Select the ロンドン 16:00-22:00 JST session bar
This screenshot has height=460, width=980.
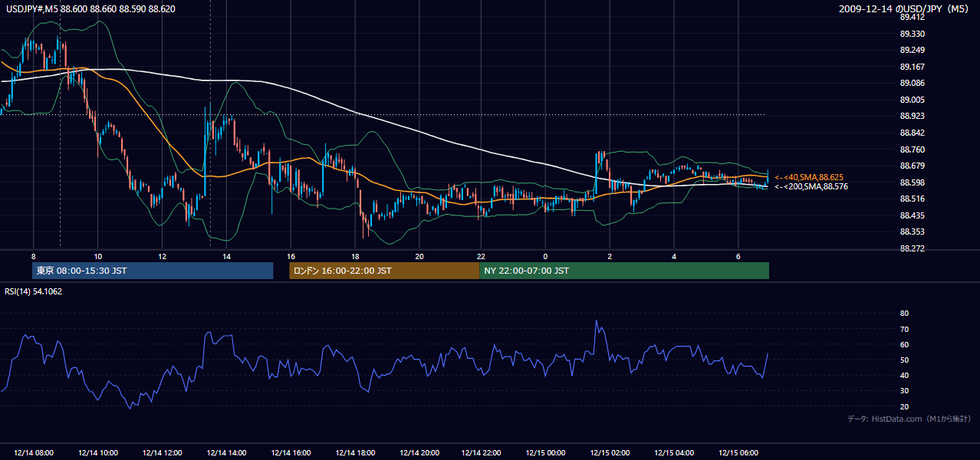pyautogui.click(x=384, y=271)
